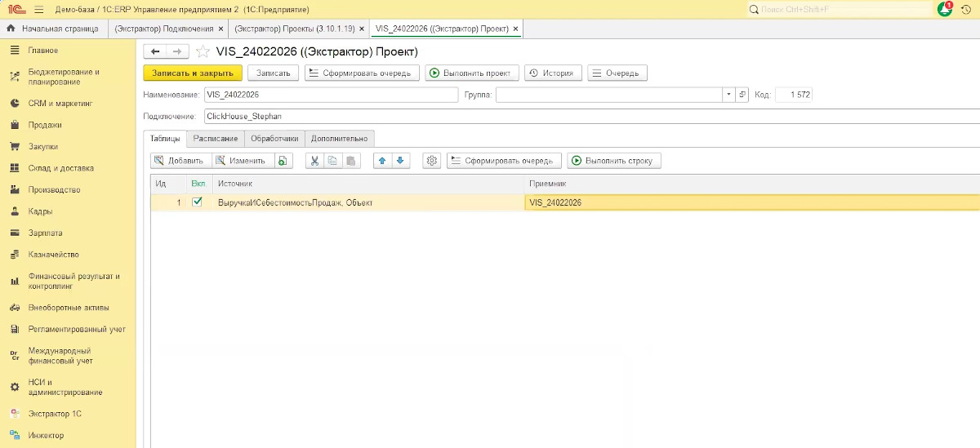Screen dimensions: 980x448
Task: Click the copy row icon in the table toolbar
Action: [x=332, y=161]
